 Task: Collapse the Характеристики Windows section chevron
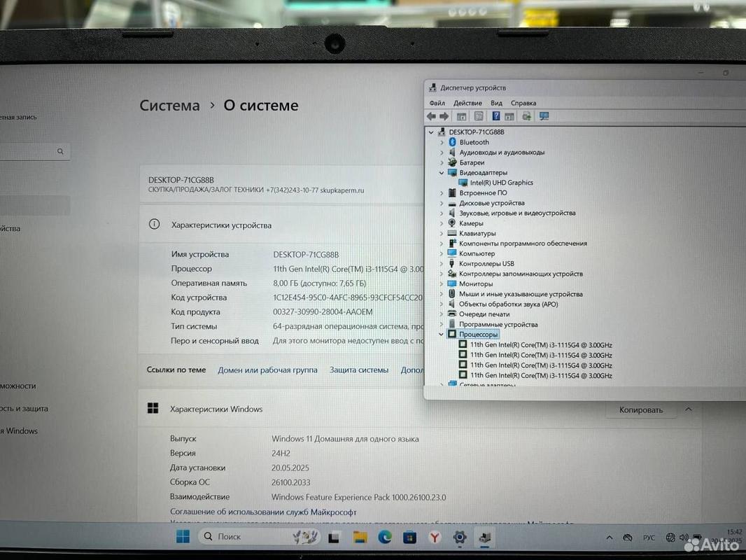pyautogui.click(x=688, y=409)
